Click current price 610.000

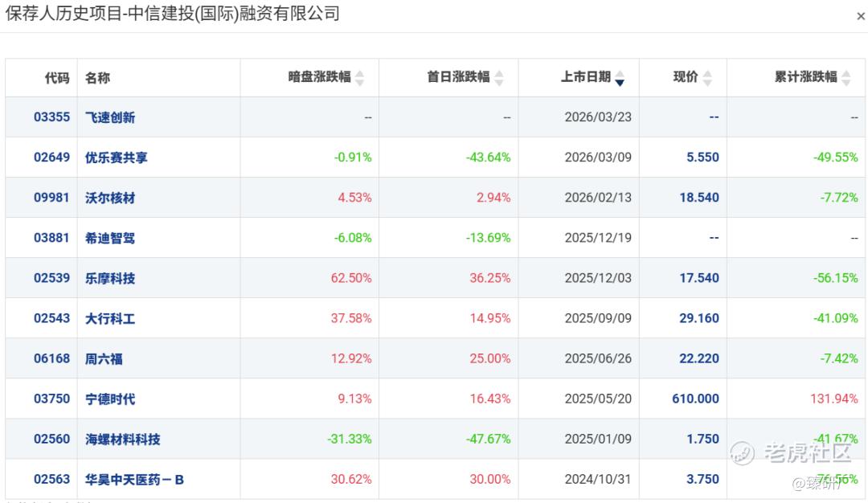[695, 399]
